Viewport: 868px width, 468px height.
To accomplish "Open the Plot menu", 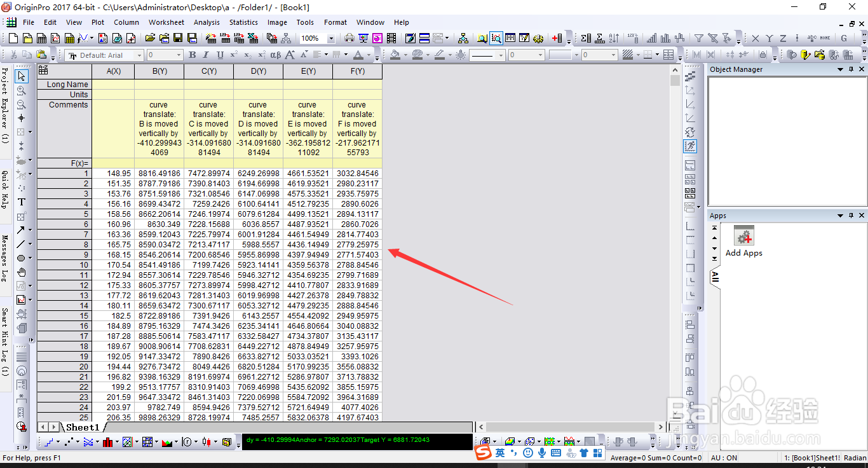I will pyautogui.click(x=98, y=22).
